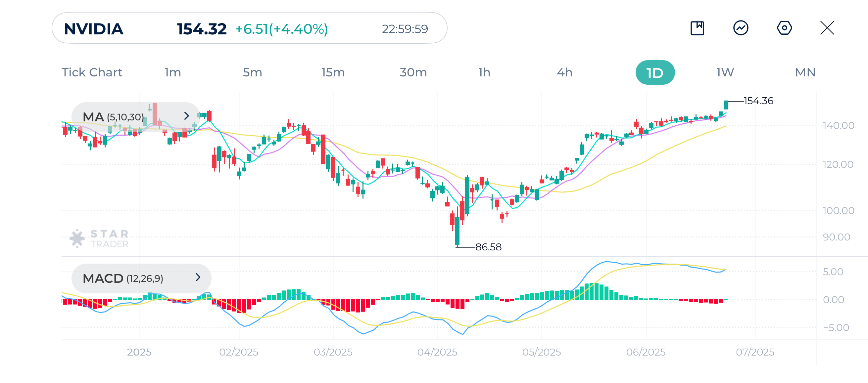
Task: Select the 4h timeframe
Action: tap(564, 72)
